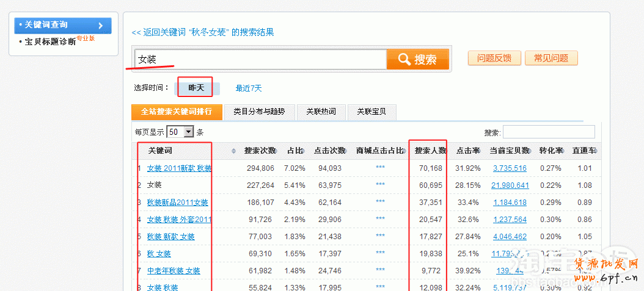The height and width of the screenshot is (291, 644).
Task: Sort by the 当前宝贝数 column header
Action: (510, 151)
